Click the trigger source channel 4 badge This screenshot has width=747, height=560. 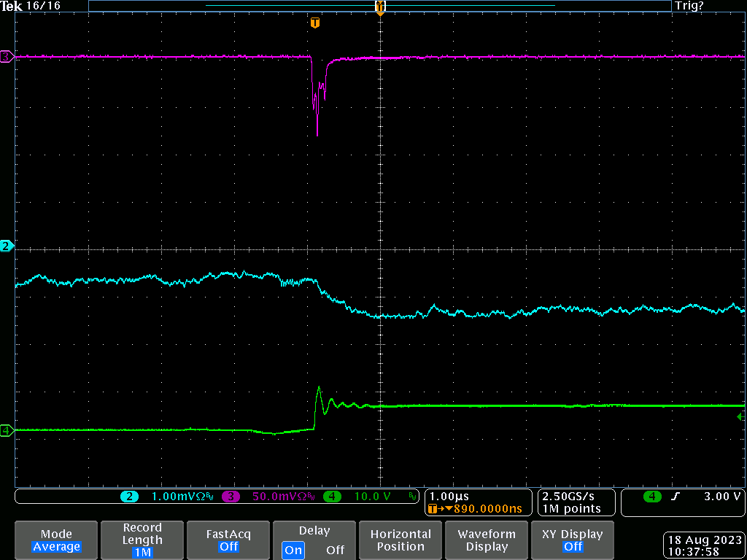[x=652, y=497]
